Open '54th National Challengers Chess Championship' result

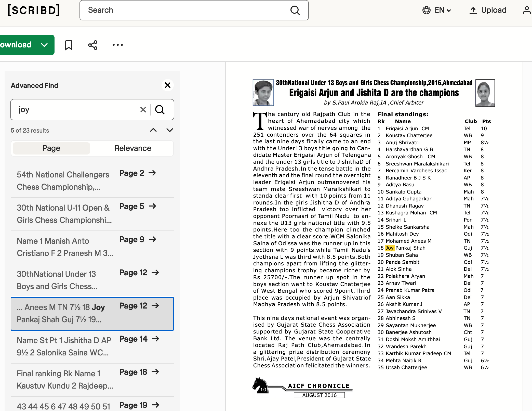[x=92, y=181]
